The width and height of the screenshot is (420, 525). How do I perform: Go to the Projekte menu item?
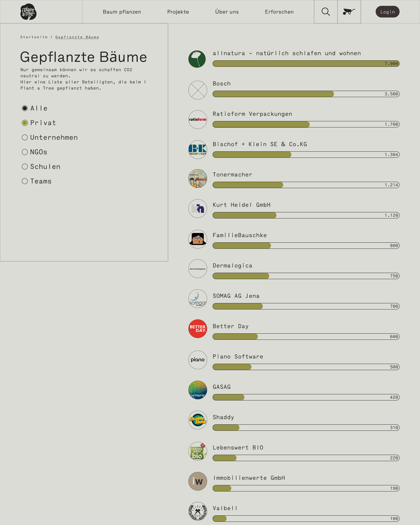(178, 12)
